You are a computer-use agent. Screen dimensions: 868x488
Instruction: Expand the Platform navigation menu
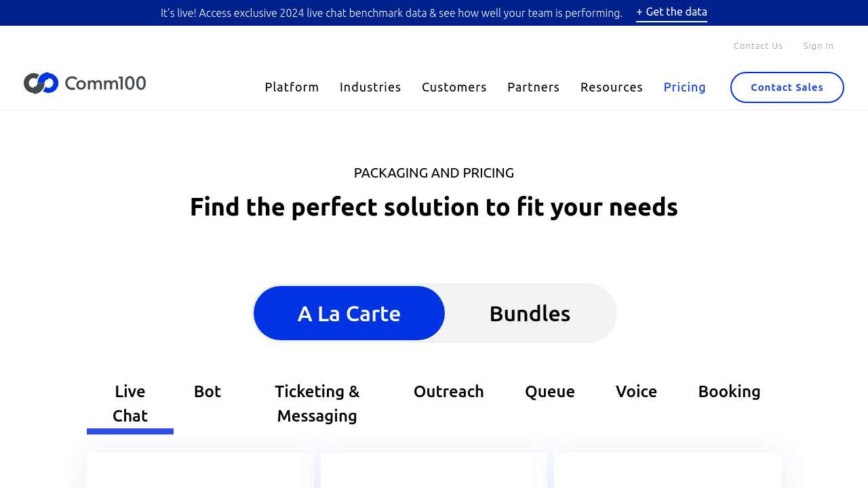click(x=292, y=87)
